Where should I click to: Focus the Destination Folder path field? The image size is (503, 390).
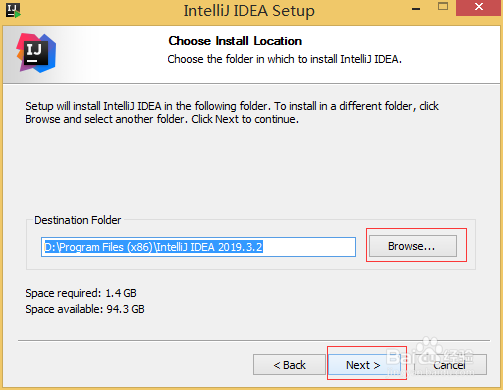[x=198, y=247]
